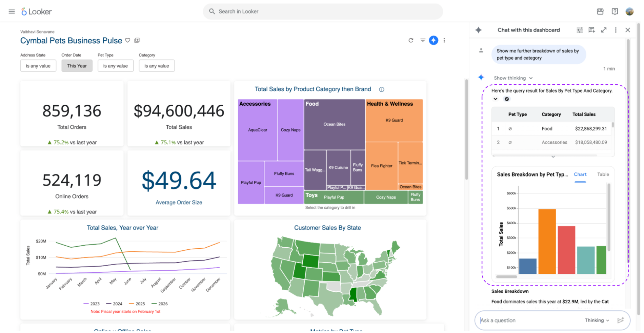Click the chat chart's horizontal scrollbar

click(x=506, y=276)
